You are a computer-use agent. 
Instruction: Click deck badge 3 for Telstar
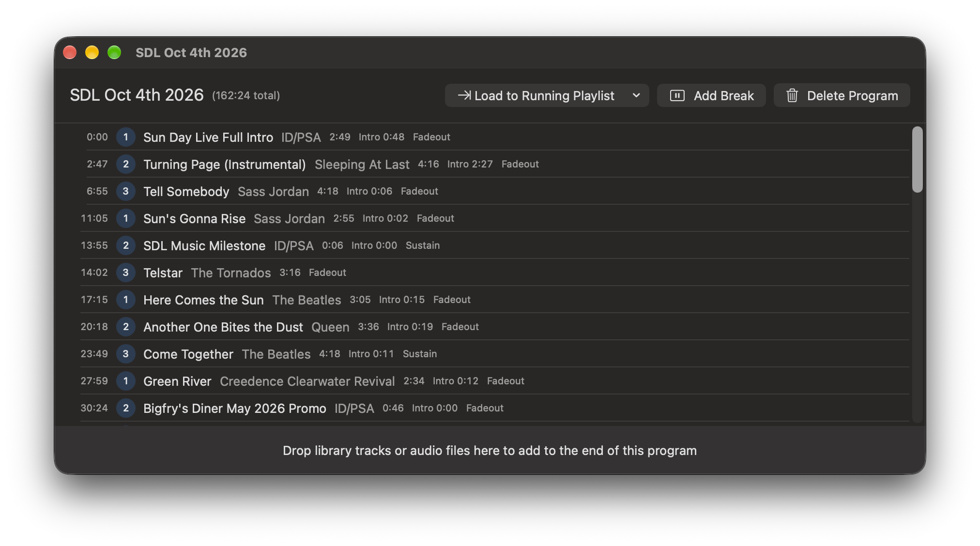click(126, 273)
